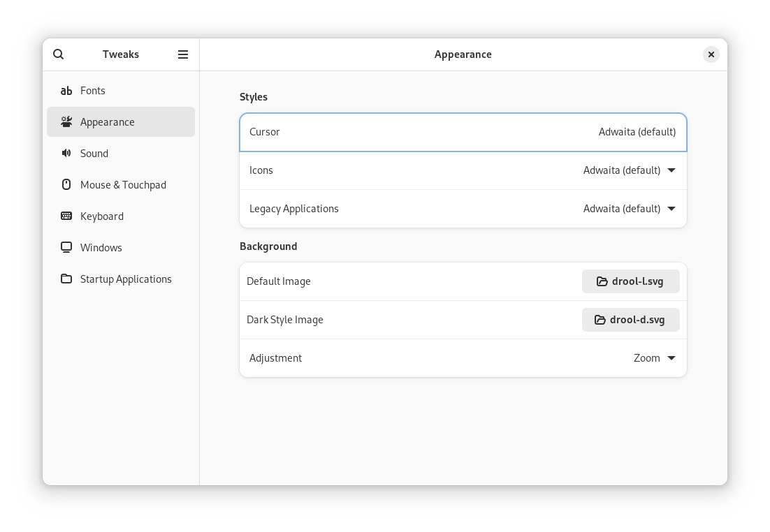Choose default image file drool-l.svg
Screen dimensions: 770x532
click(x=630, y=281)
